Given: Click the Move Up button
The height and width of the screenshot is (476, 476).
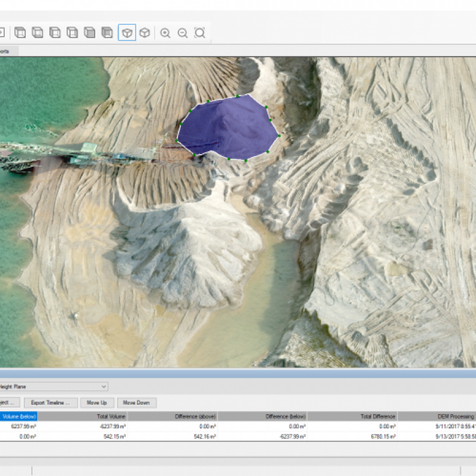Looking at the screenshot, I should (x=97, y=403).
